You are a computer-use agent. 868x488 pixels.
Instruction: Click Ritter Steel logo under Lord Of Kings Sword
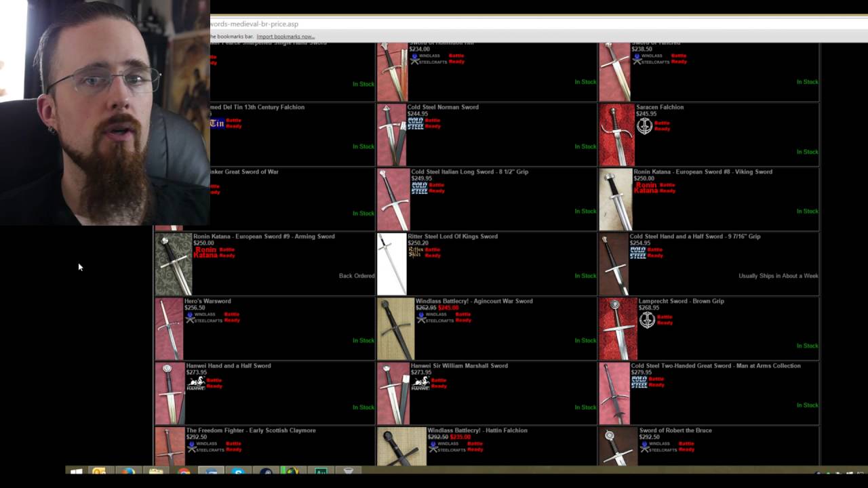pos(416,253)
